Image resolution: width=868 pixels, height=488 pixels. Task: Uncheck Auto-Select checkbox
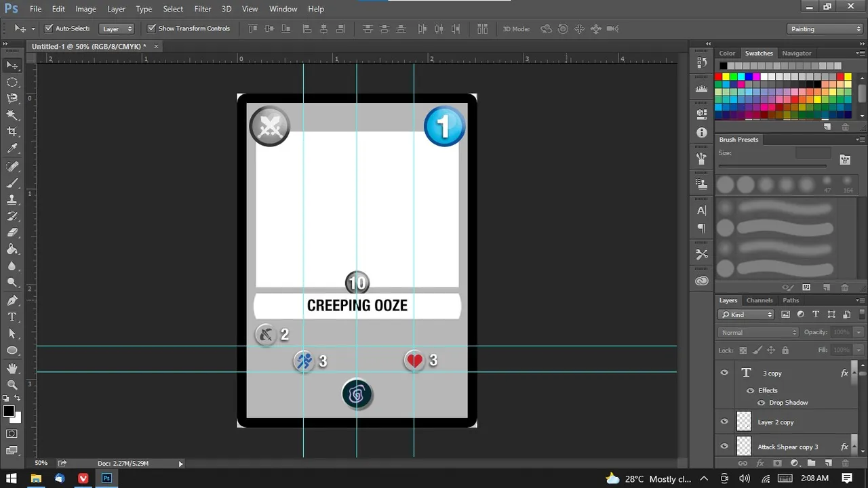[49, 28]
